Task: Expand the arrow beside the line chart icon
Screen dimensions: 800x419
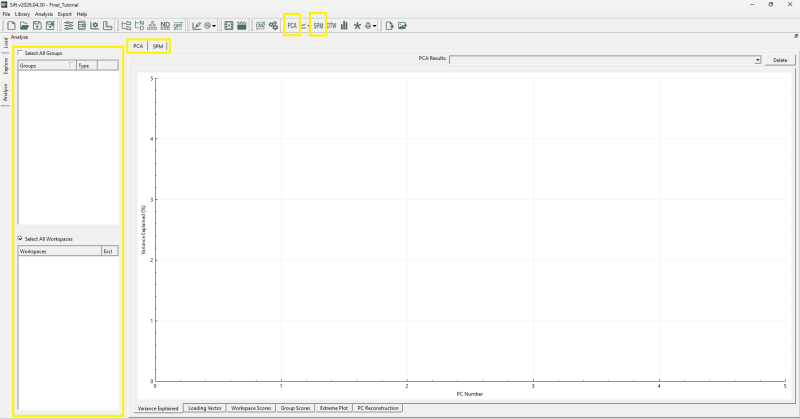Action: pos(309,26)
